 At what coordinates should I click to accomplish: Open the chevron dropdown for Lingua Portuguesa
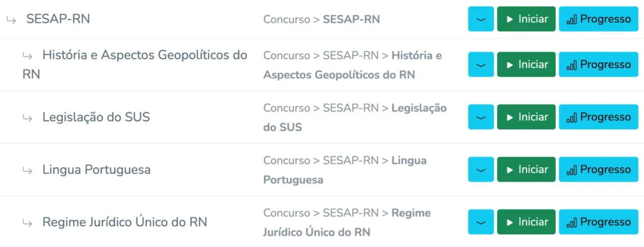point(481,169)
